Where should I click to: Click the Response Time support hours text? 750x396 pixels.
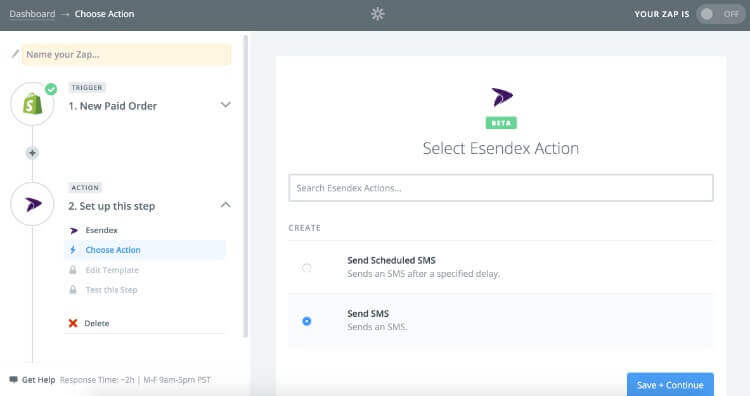point(135,380)
